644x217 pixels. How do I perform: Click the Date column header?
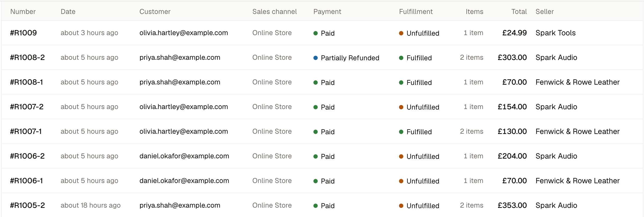(x=68, y=12)
